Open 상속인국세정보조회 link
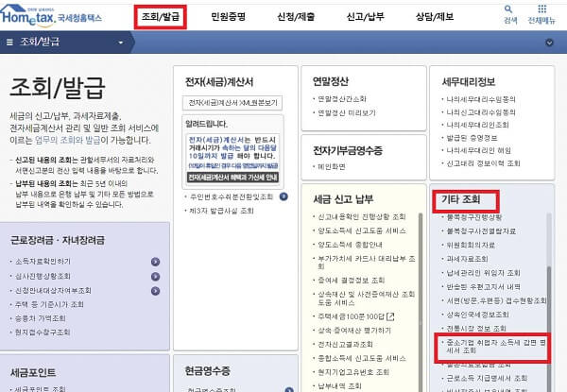567x392 pixels. [x=477, y=315]
